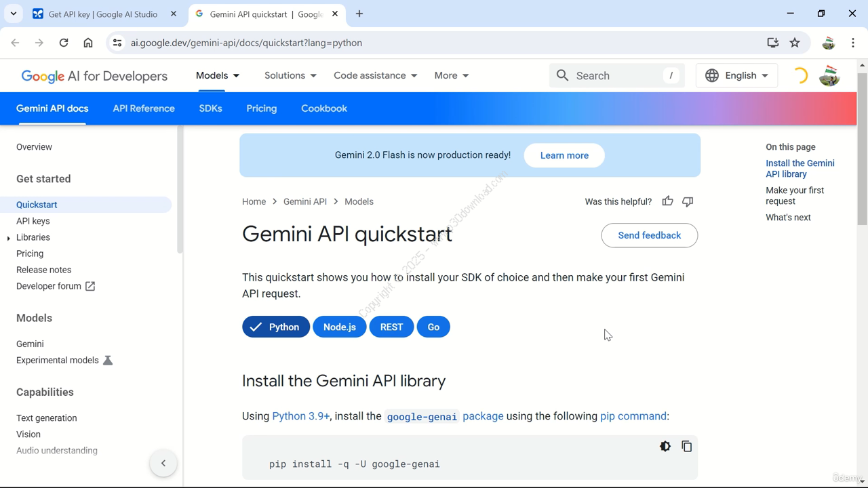The image size is (868, 488).
Task: Reload the page with the refresh icon
Action: pos(64,43)
